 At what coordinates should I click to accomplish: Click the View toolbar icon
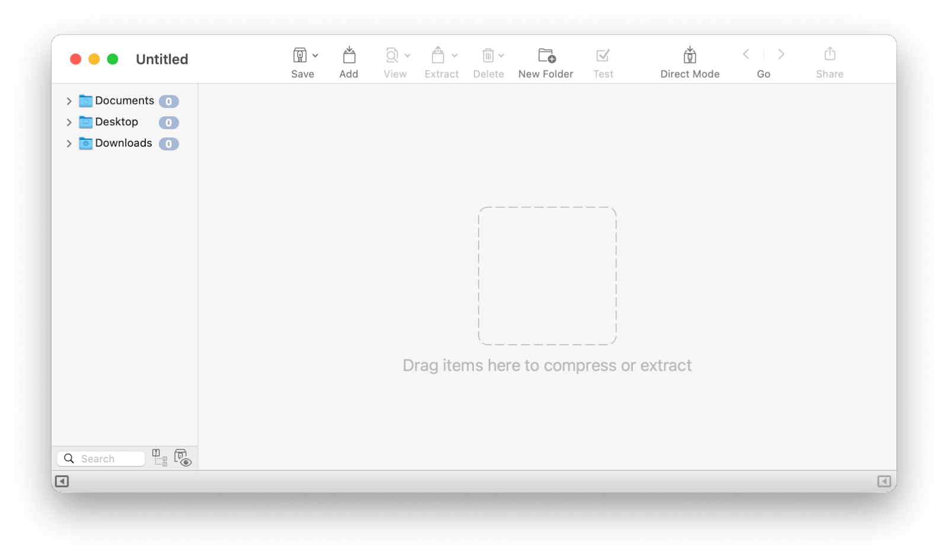click(392, 55)
